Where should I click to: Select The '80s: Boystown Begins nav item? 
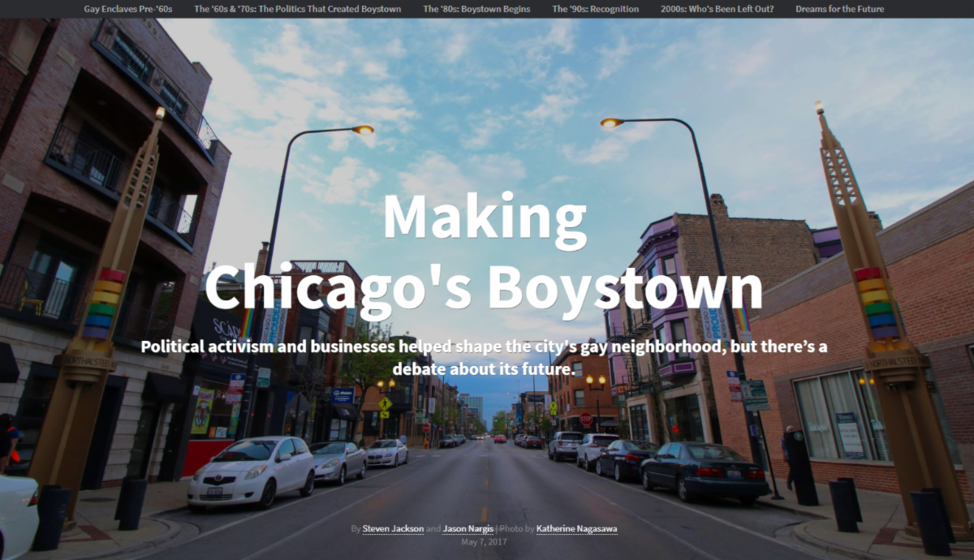pyautogui.click(x=476, y=9)
